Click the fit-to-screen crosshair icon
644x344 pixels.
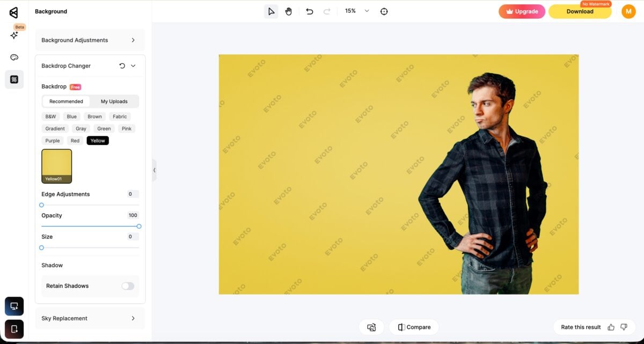click(384, 11)
